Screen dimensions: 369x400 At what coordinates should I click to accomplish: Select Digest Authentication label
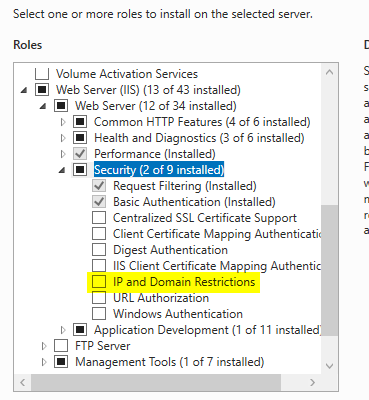pos(170,250)
